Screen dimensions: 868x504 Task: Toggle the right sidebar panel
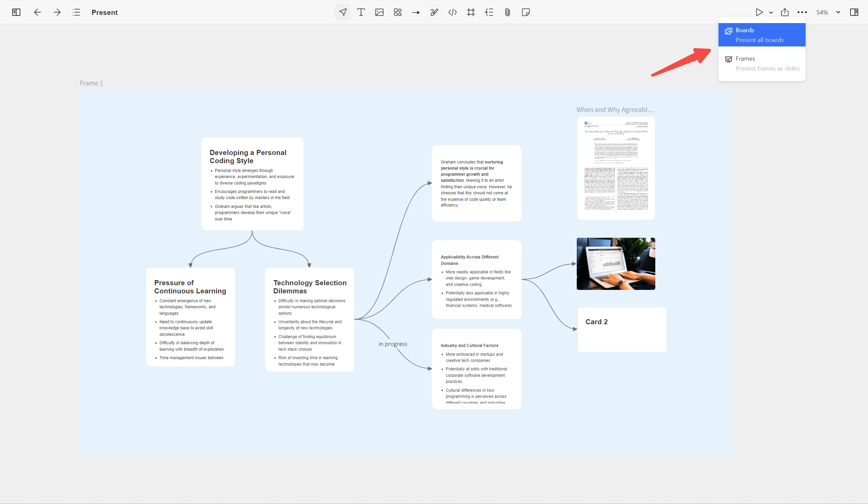[854, 13]
